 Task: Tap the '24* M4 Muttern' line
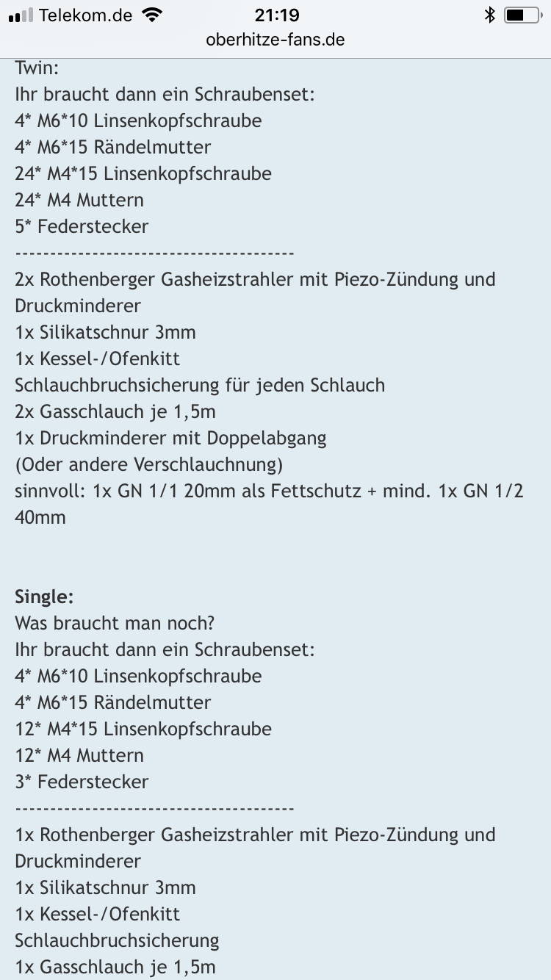coord(79,201)
